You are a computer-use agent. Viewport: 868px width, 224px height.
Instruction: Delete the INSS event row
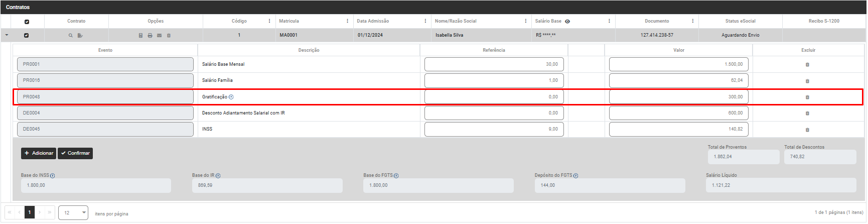click(x=807, y=130)
